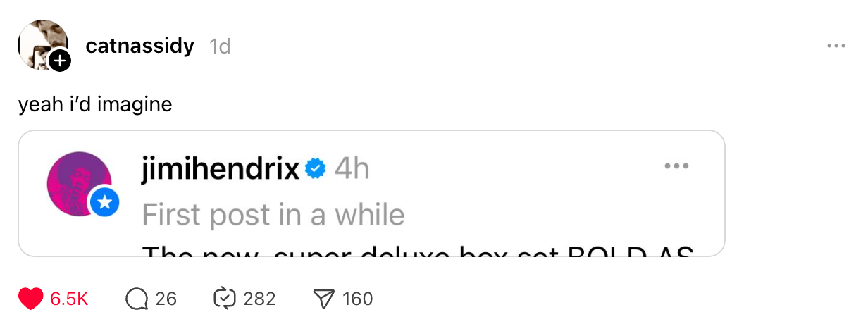Click the 282 reposts count
Image resolution: width=868 pixels, height=324 pixels.
click(259, 299)
